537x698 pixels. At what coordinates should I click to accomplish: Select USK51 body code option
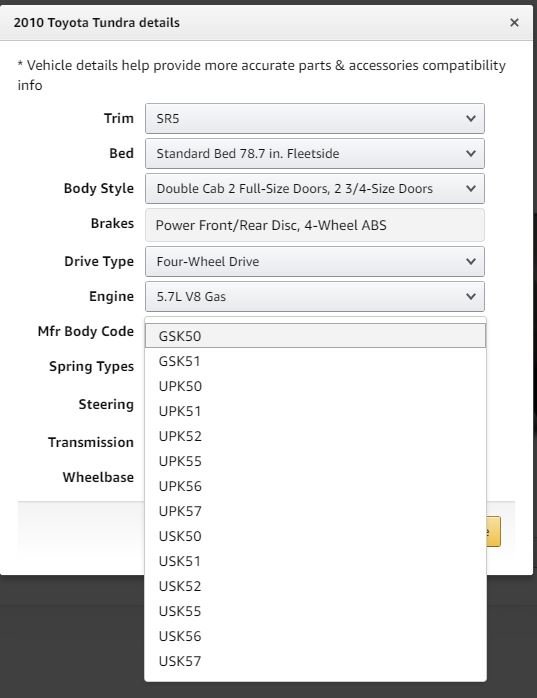tap(315, 561)
